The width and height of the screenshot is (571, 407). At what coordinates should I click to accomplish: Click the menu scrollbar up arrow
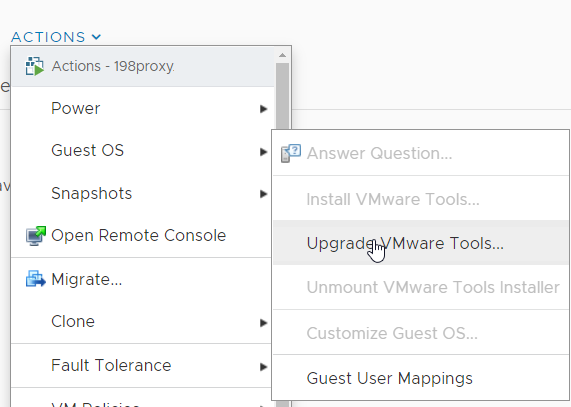pyautogui.click(x=282, y=55)
